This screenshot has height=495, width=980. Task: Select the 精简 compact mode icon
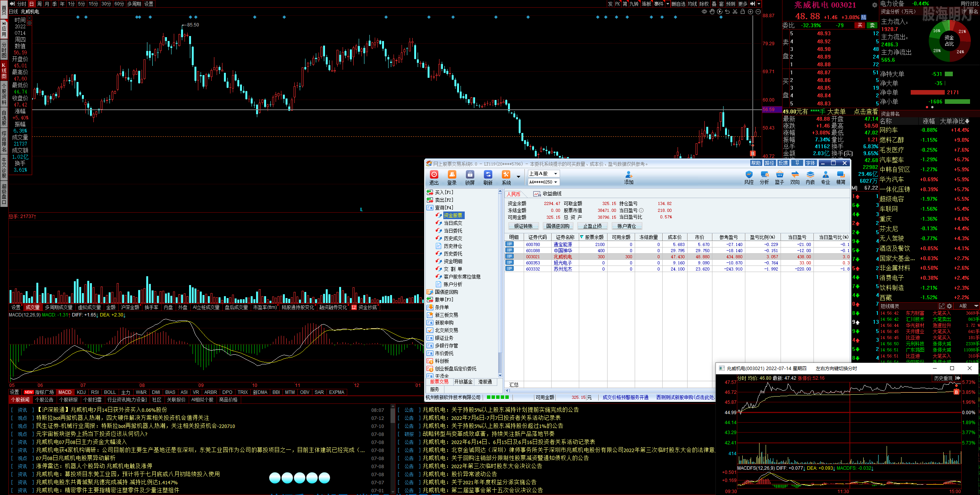coord(841,178)
